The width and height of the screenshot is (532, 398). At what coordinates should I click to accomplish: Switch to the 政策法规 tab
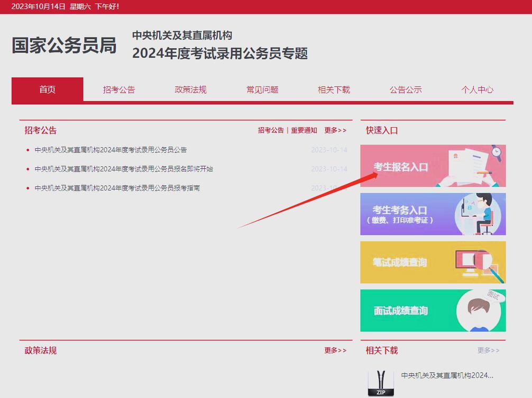190,89
